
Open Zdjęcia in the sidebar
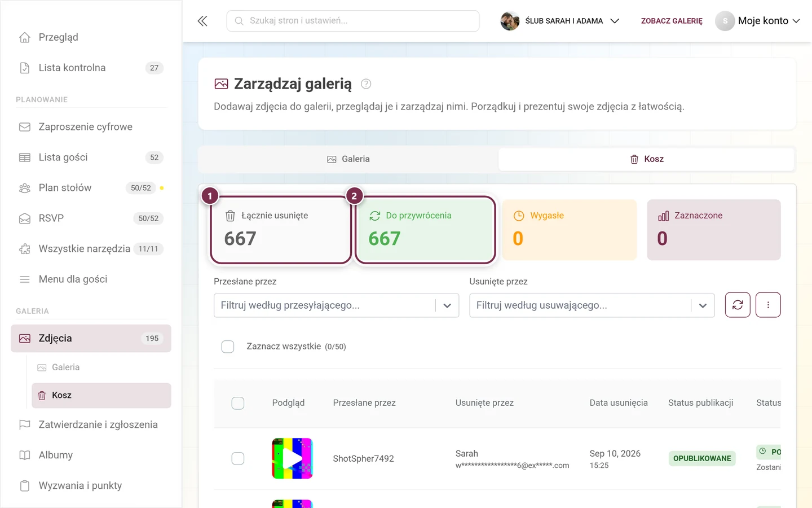click(x=91, y=339)
